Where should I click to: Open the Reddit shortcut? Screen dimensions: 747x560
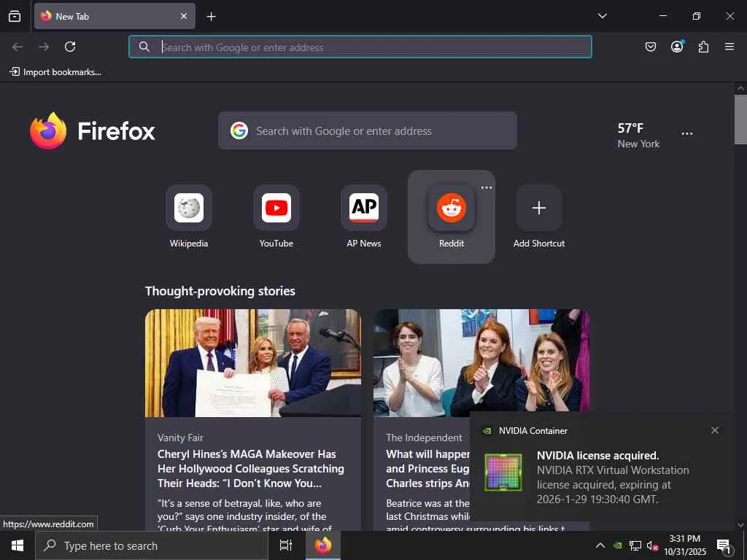(x=451, y=217)
